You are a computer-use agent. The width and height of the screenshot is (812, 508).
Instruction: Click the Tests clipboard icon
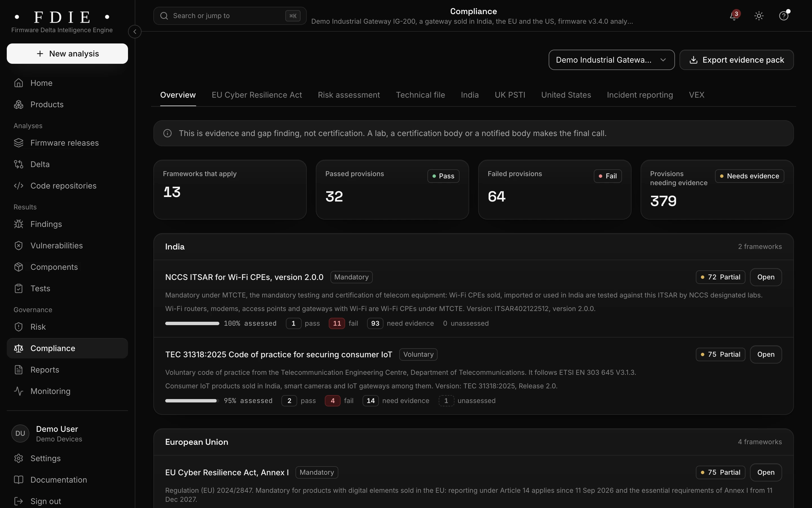tap(18, 289)
